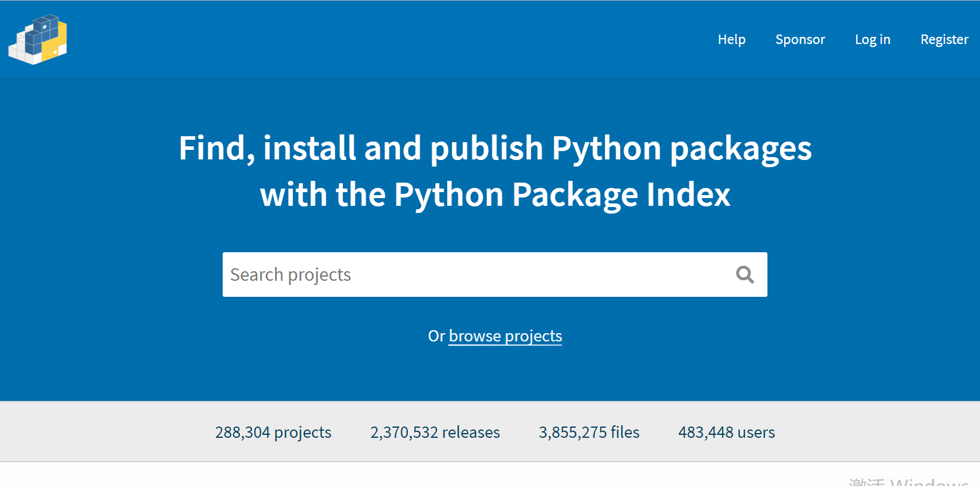Screen dimensions: 980x486
Task: Click the word 'Or' before browse projects
Action: (436, 336)
